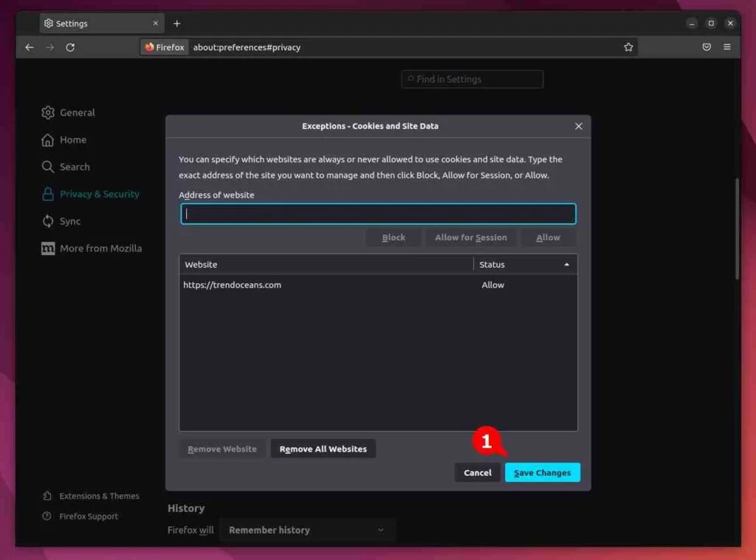The height and width of the screenshot is (560, 756).
Task: Click the Block button
Action: (394, 238)
